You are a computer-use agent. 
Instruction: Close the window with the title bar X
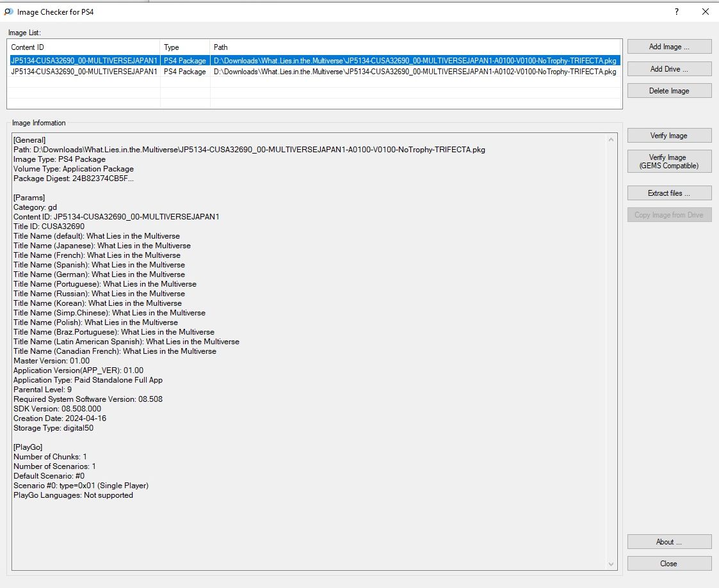pos(706,12)
